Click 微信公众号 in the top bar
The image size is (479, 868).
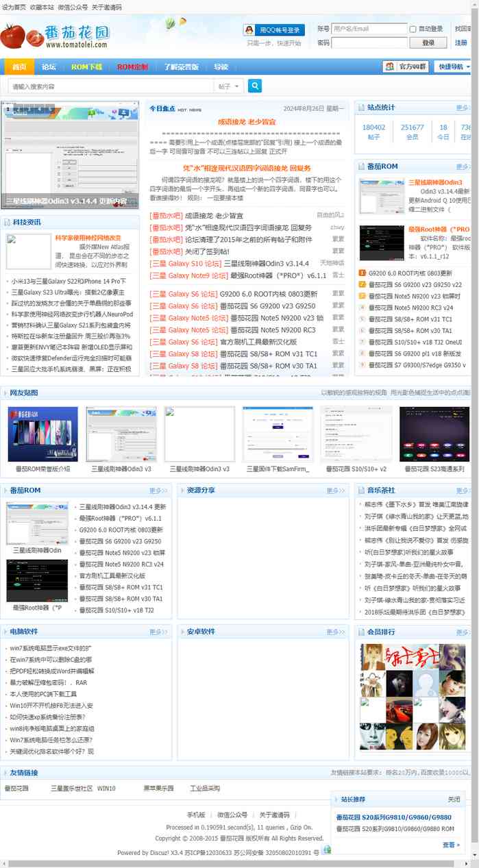(x=73, y=7)
